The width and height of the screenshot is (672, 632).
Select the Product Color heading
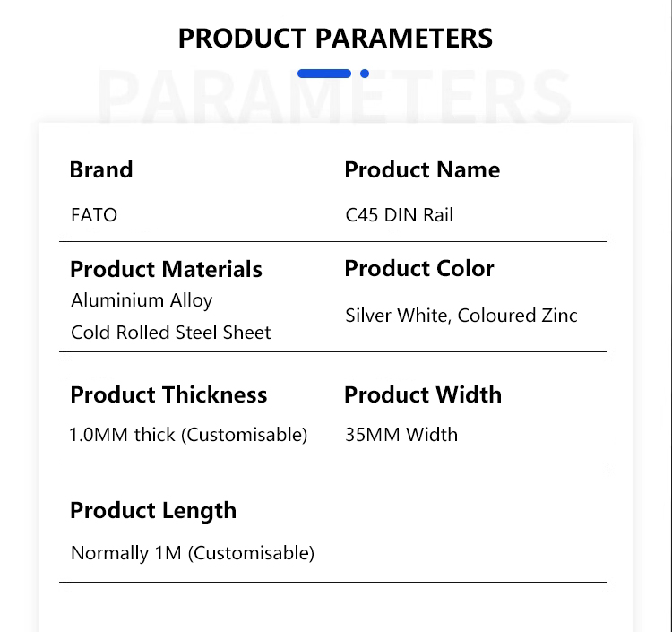pos(419,269)
